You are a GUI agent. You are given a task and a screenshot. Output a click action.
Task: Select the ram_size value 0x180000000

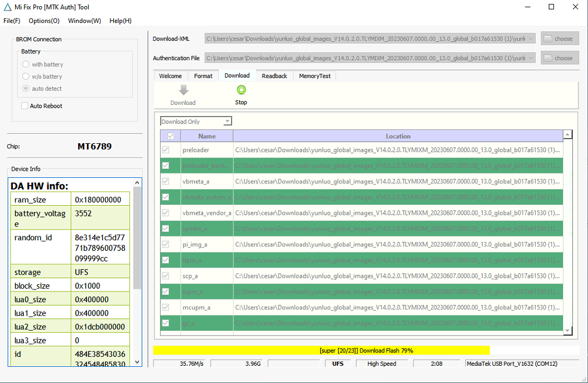[x=98, y=200]
